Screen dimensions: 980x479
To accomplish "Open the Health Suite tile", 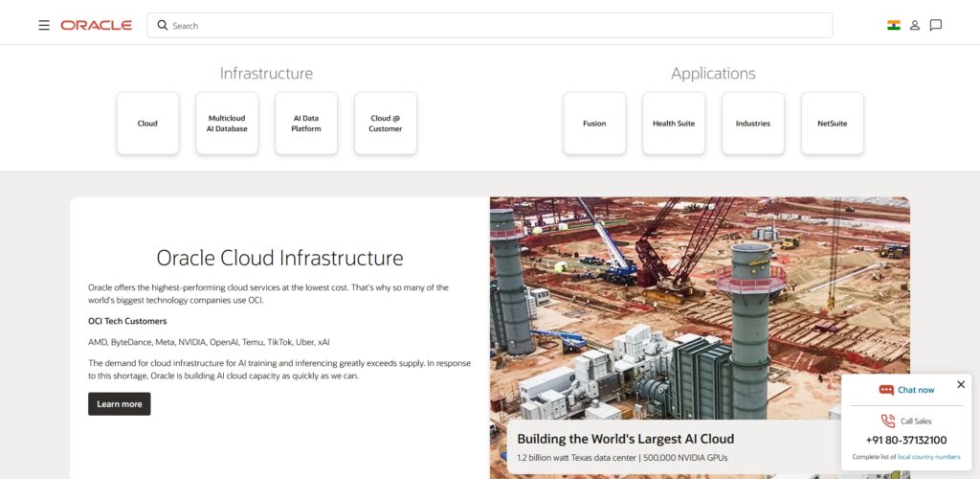I will [x=674, y=124].
